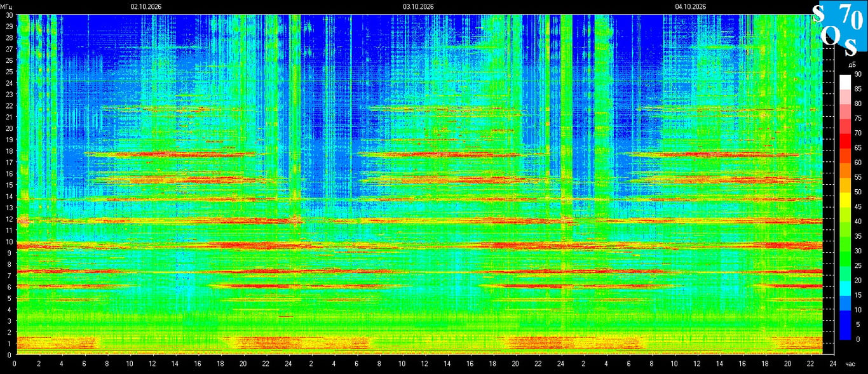Click the МГц frequency unit label
Viewport: 868px width, 374px height.
click(x=6, y=6)
